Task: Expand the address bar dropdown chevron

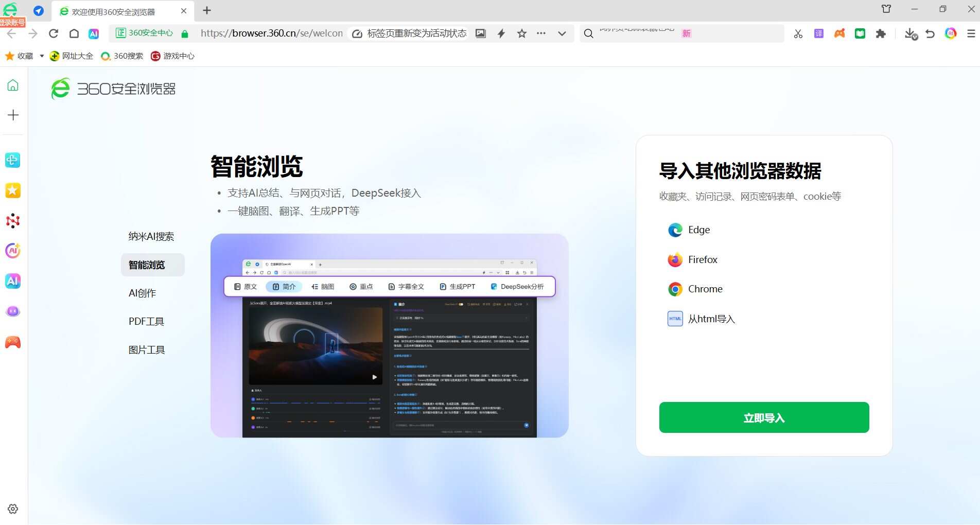Action: 562,33
